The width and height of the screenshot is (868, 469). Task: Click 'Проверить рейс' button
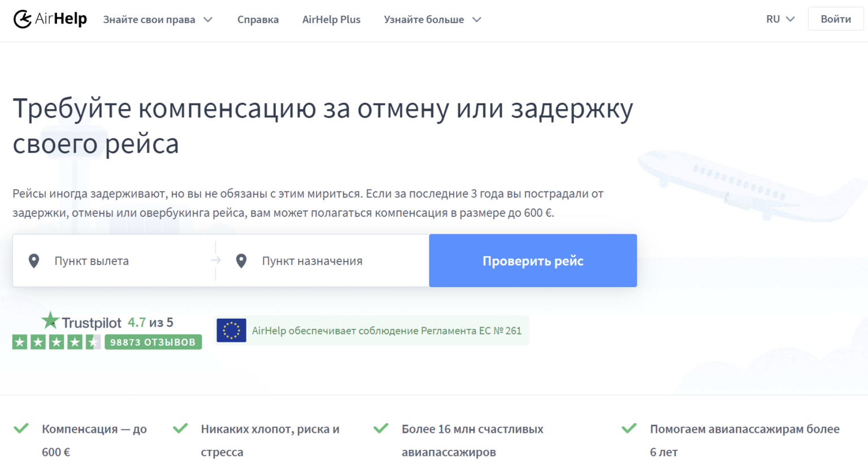(533, 260)
